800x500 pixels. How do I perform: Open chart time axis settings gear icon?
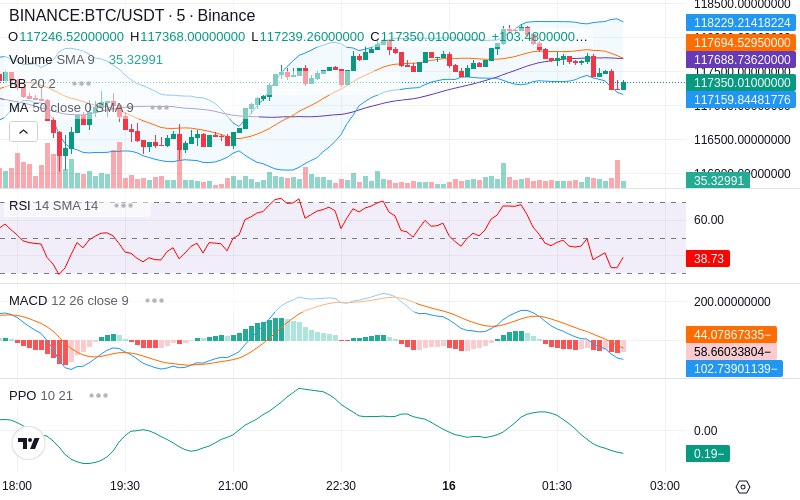[x=743, y=486]
